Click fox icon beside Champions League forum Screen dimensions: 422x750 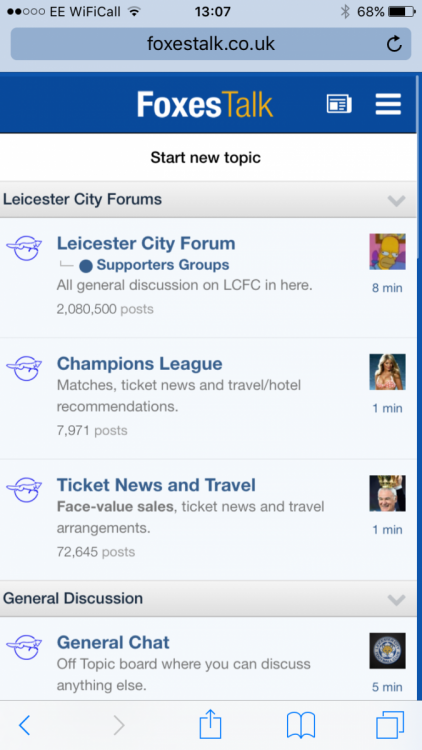point(24,368)
